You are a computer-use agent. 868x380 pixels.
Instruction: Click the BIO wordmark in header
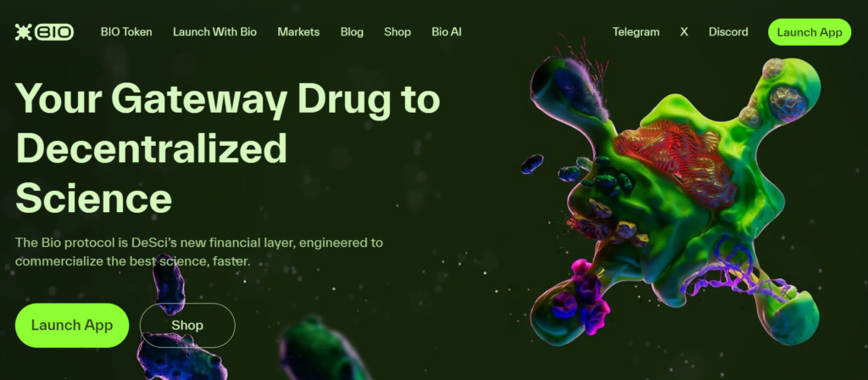(x=54, y=32)
